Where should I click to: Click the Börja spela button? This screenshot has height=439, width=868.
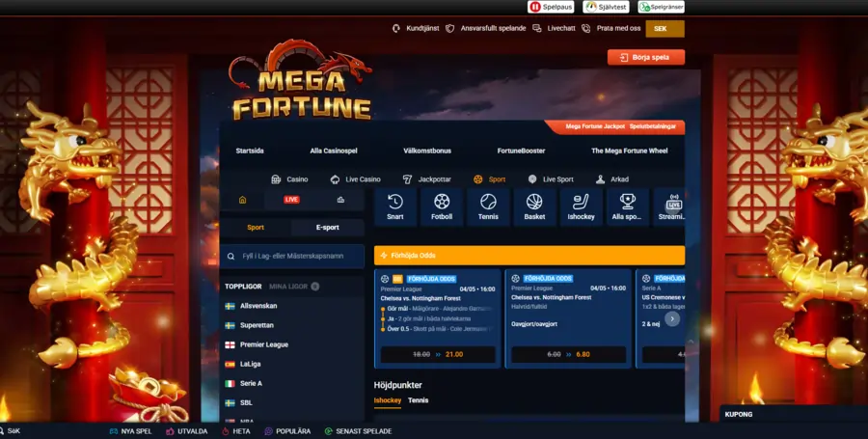pos(645,58)
